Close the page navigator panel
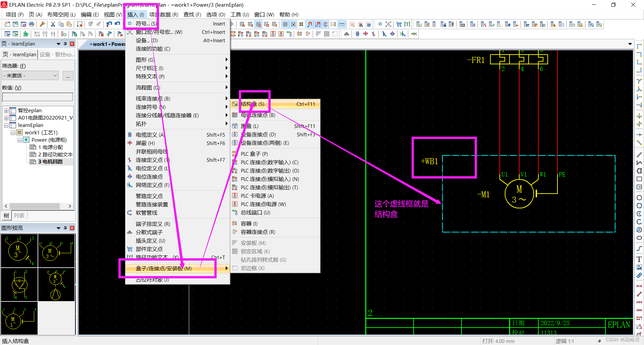 click(x=72, y=44)
